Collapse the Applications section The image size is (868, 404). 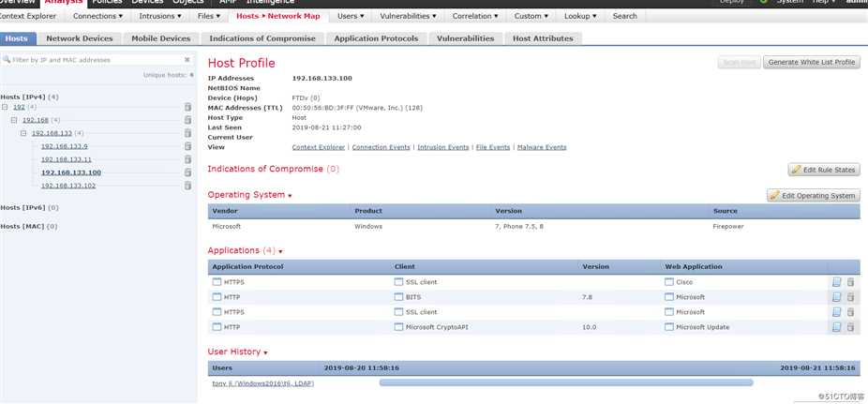[280, 252]
